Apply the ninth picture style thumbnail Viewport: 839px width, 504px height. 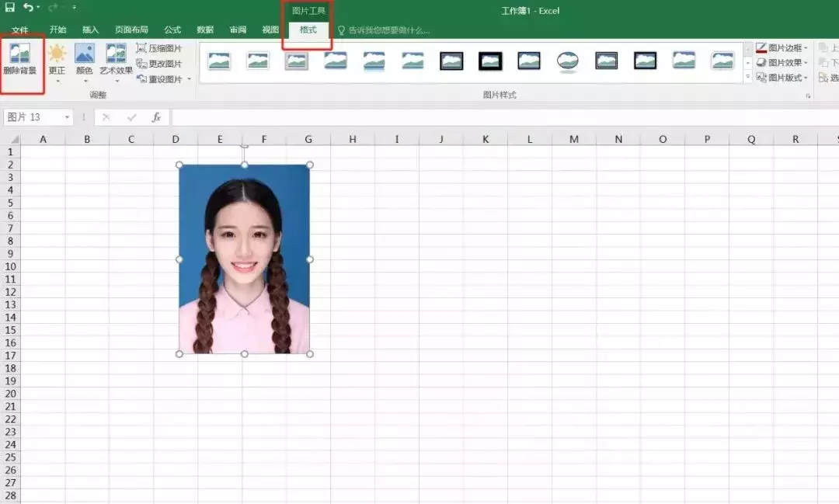(529, 61)
